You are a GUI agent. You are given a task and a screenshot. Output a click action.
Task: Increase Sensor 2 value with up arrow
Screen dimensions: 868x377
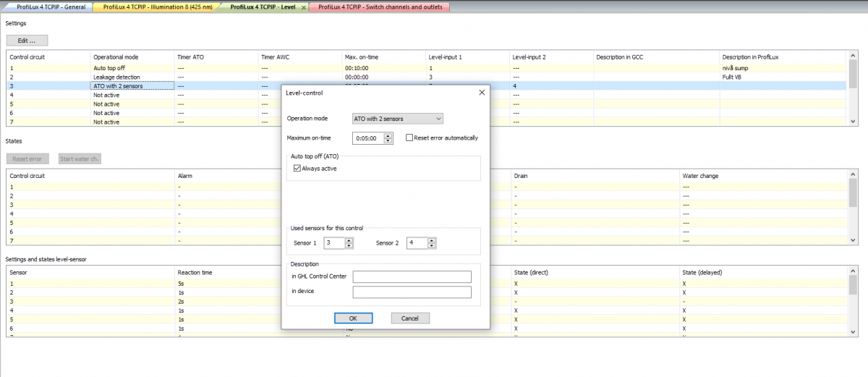tap(432, 240)
